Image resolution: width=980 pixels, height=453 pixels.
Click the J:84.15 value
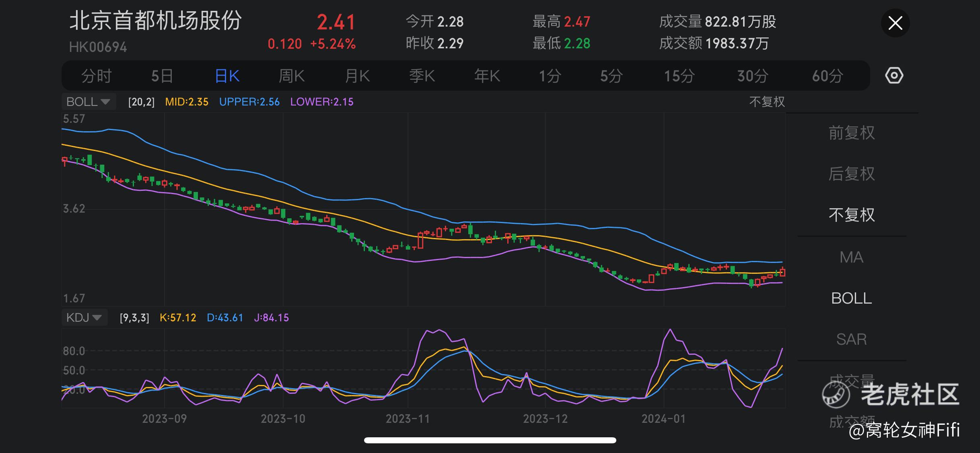(x=272, y=318)
